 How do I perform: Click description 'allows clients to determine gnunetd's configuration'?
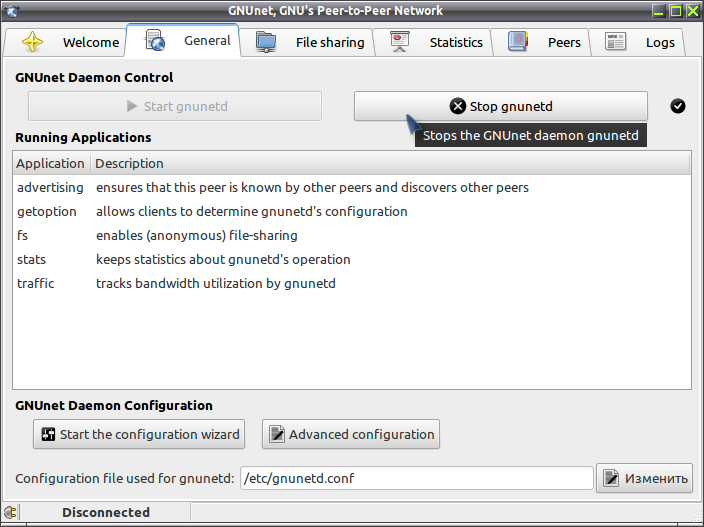tap(251, 211)
